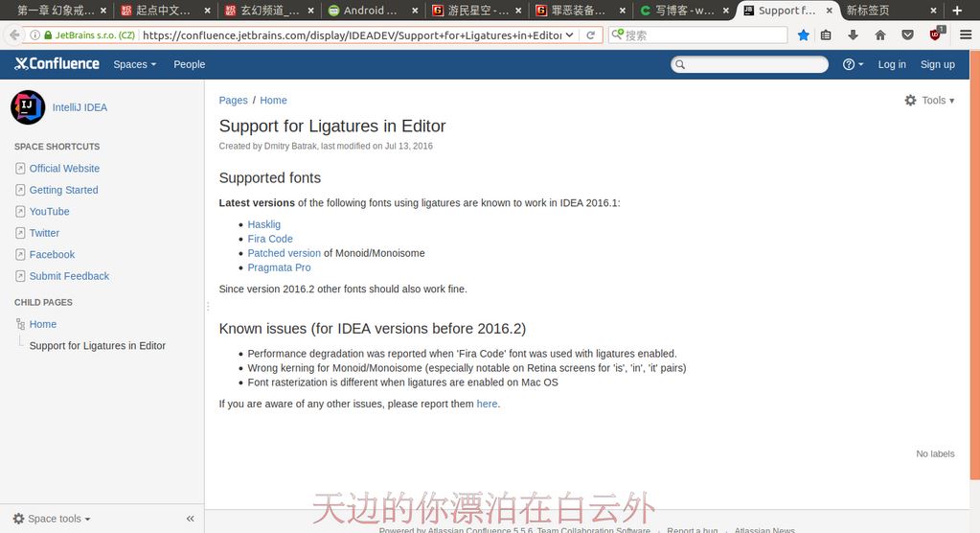Open the Getting Started shortcut
The image size is (980, 533).
point(64,190)
